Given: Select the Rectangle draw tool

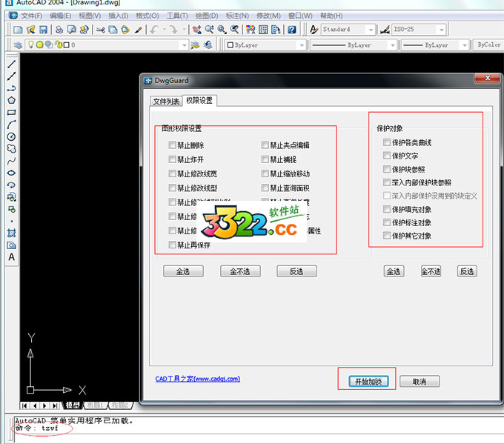Looking at the screenshot, I should pyautogui.click(x=12, y=113).
